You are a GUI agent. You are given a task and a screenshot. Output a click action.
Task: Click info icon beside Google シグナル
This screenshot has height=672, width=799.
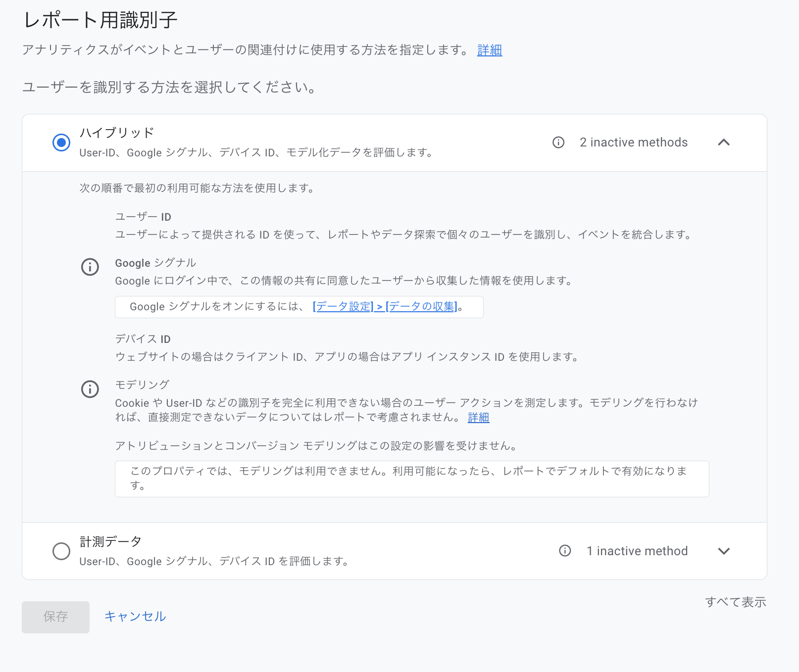(90, 267)
